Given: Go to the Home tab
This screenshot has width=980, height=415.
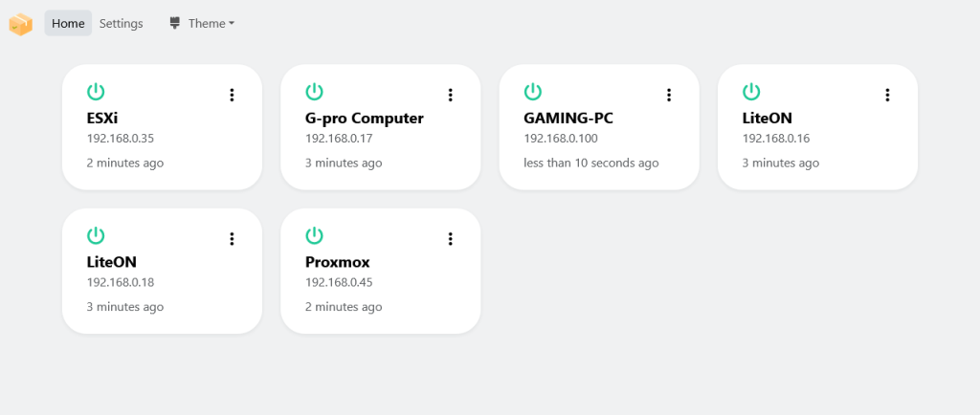Looking at the screenshot, I should pyautogui.click(x=68, y=24).
